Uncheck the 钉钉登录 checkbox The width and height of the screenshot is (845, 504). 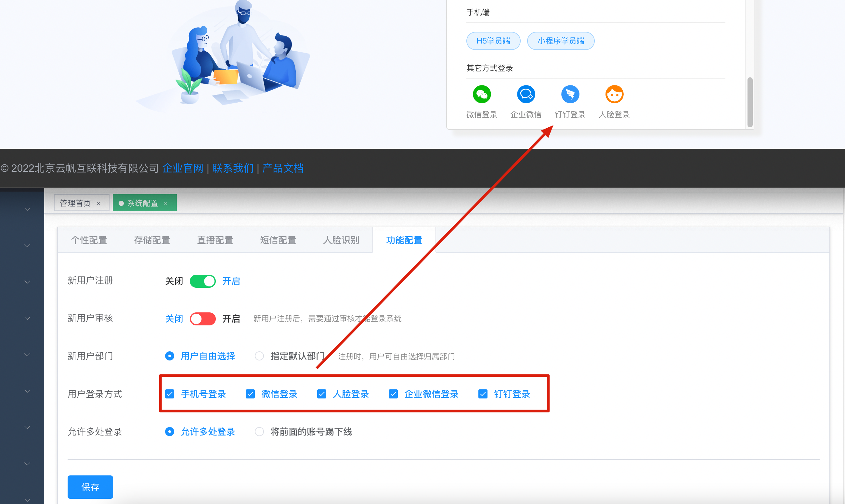click(x=483, y=394)
